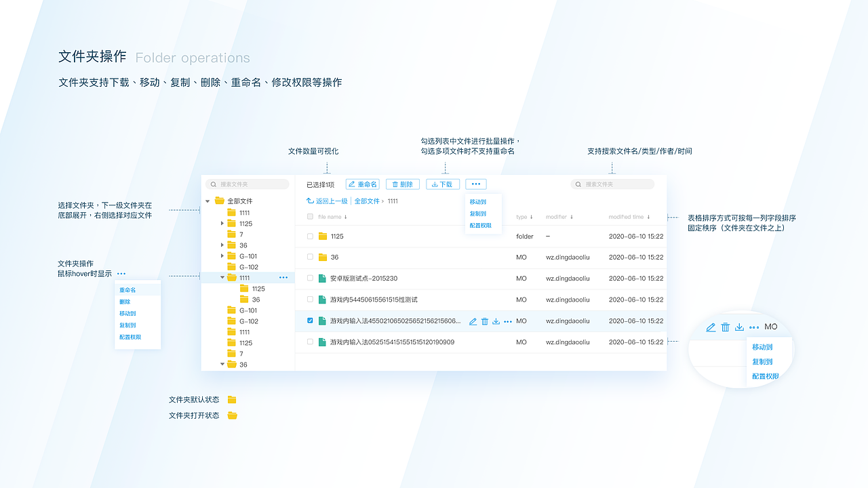The image size is (868, 488).
Task: Sort by modifier using its header arrow
Action: click(x=572, y=218)
